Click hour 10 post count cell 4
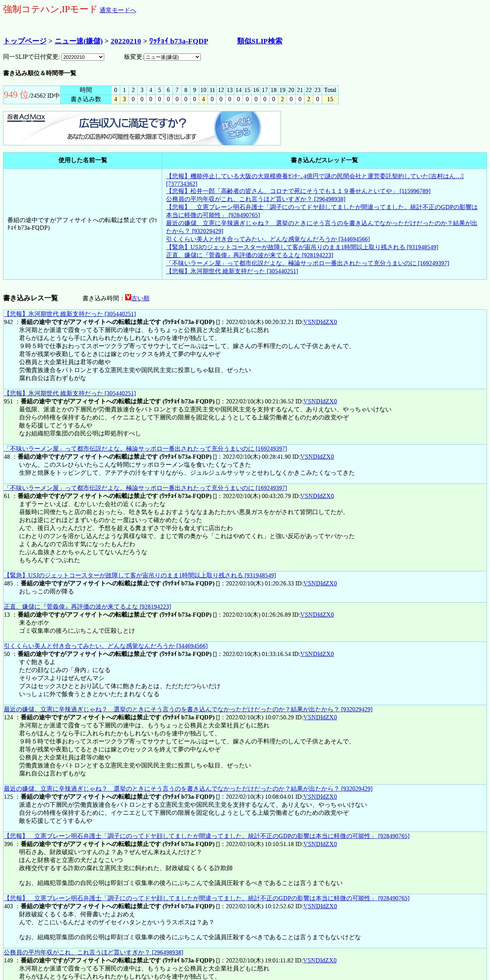Viewport: 490px width, 980px height. coord(203,99)
